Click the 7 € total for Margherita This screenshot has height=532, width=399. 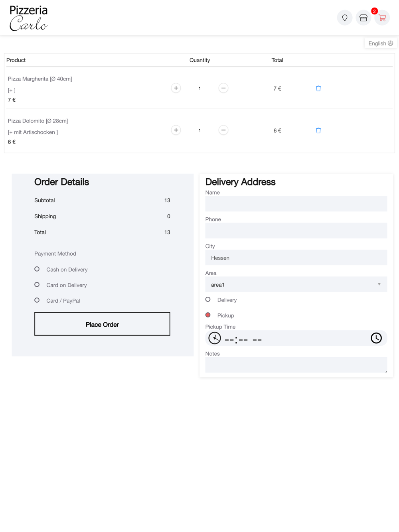pyautogui.click(x=277, y=89)
